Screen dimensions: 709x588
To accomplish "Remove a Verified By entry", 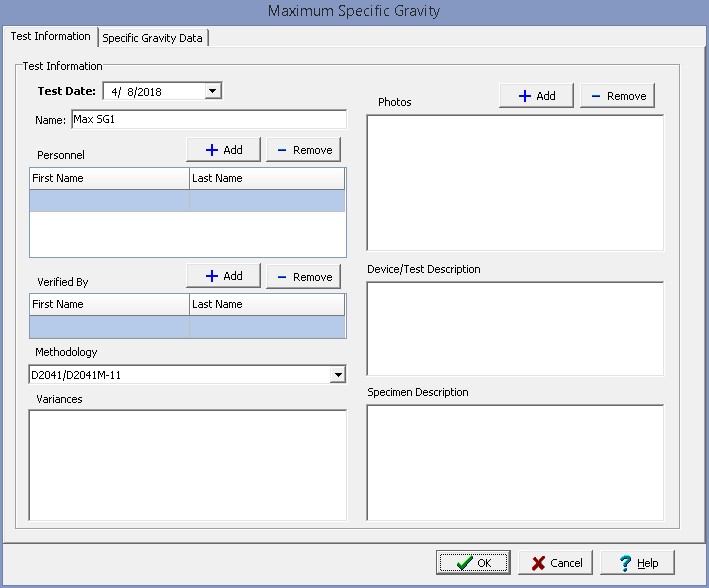I will pyautogui.click(x=303, y=276).
